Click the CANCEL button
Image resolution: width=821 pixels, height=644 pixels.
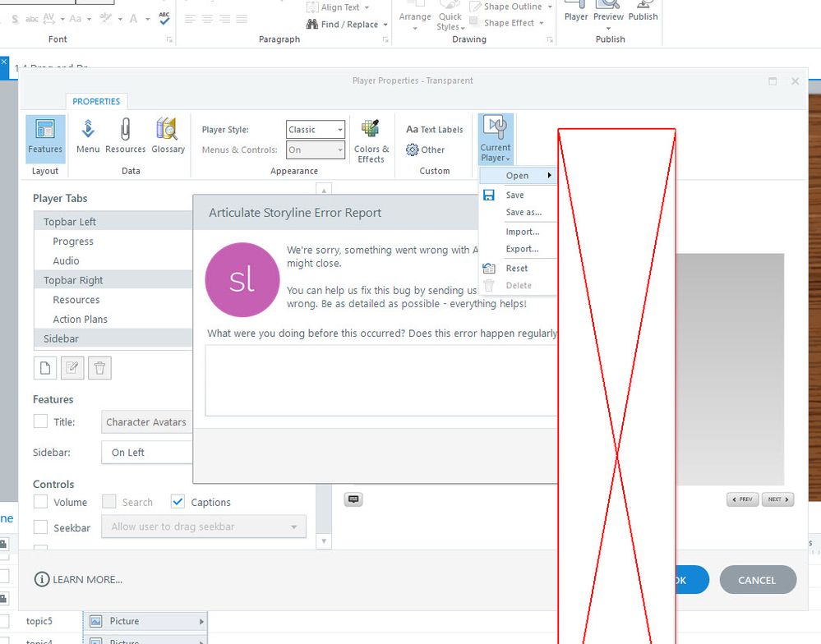coord(758,580)
